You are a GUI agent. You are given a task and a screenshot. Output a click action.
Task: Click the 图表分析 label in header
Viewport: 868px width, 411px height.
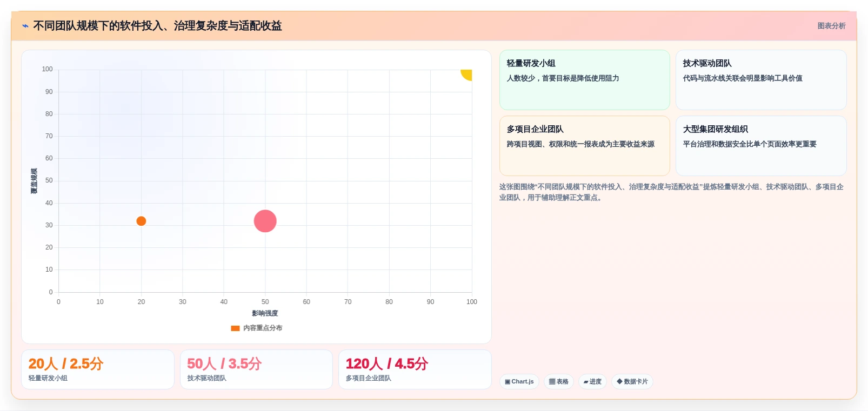[831, 26]
